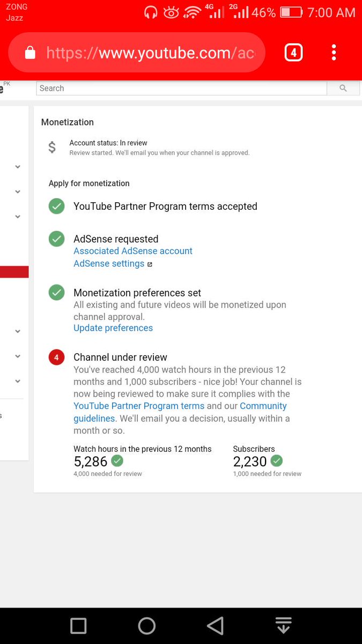Click the 1,000 needed for review text
362x644 pixels.
click(267, 474)
